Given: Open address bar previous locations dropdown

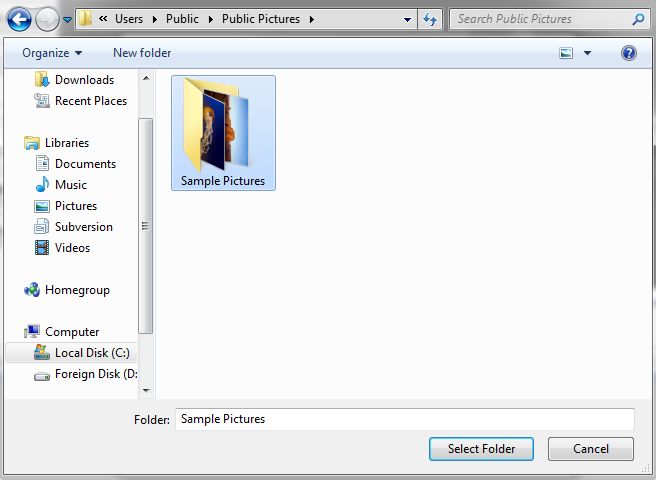Looking at the screenshot, I should 407,19.
